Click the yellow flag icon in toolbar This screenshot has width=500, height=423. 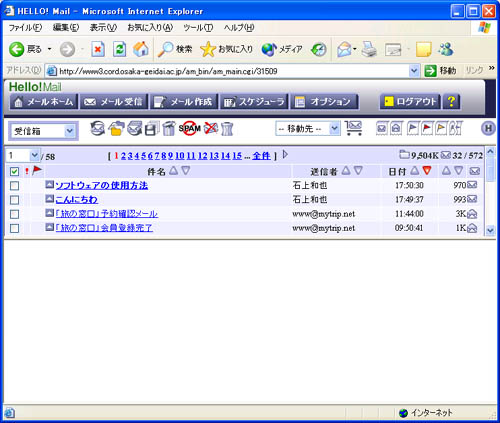(441, 128)
